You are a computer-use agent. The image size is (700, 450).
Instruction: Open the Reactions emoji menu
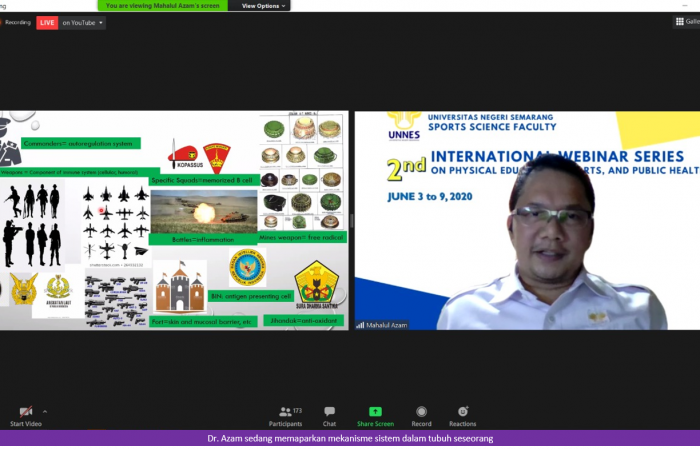coord(462,411)
